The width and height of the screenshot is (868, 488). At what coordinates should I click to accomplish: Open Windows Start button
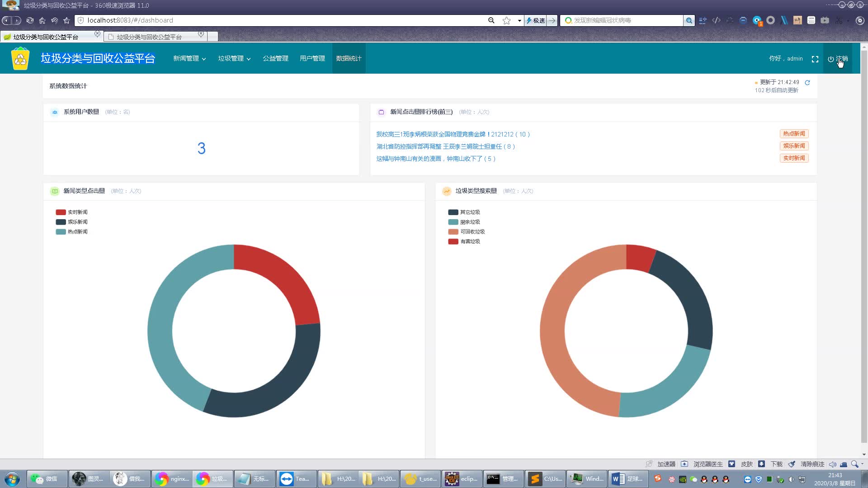tap(12, 479)
